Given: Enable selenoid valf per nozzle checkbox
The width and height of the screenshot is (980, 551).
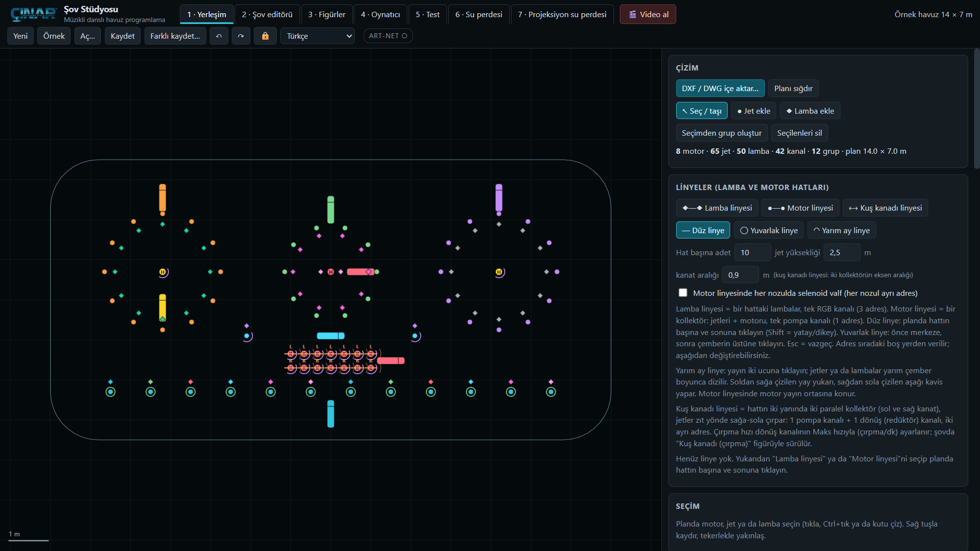Looking at the screenshot, I should coord(683,293).
